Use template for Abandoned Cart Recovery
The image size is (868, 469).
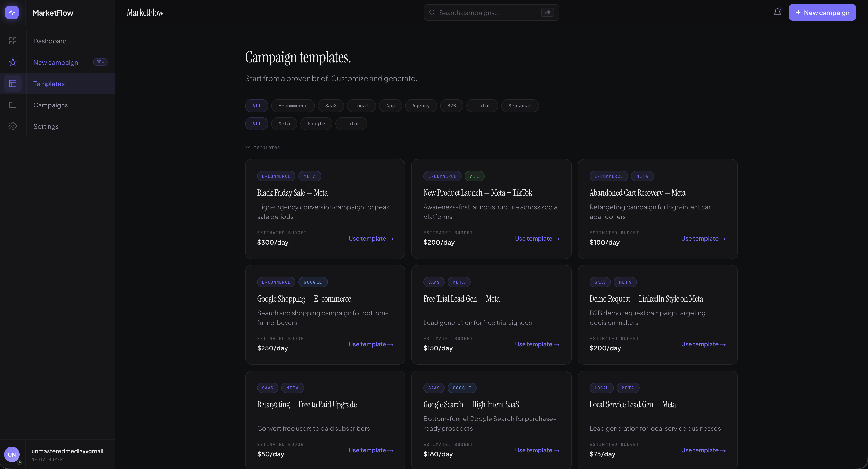point(703,238)
